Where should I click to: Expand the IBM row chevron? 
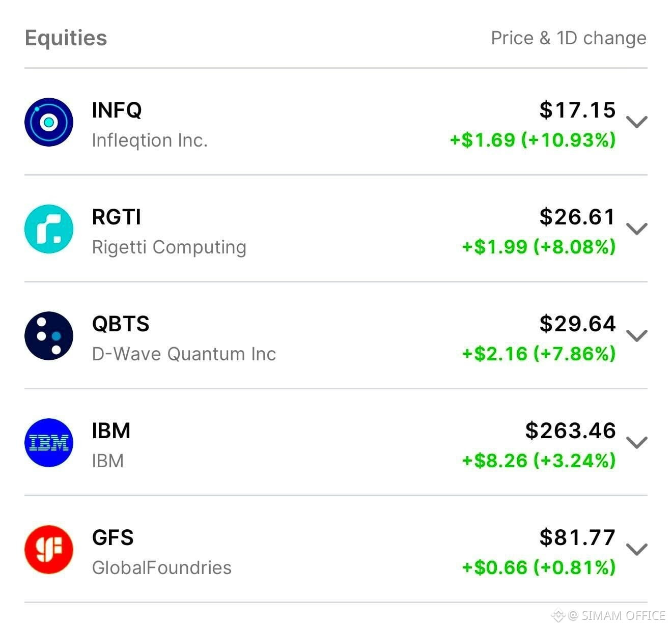(x=637, y=443)
